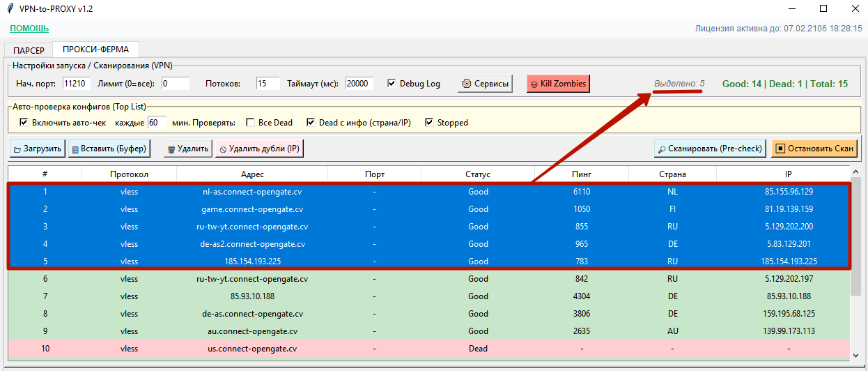Enable the Все Dead checkbox
The width and height of the screenshot is (868, 371).
(251, 123)
